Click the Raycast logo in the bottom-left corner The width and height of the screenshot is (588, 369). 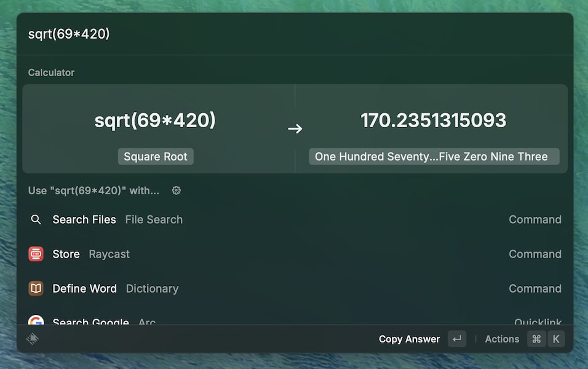tap(33, 338)
